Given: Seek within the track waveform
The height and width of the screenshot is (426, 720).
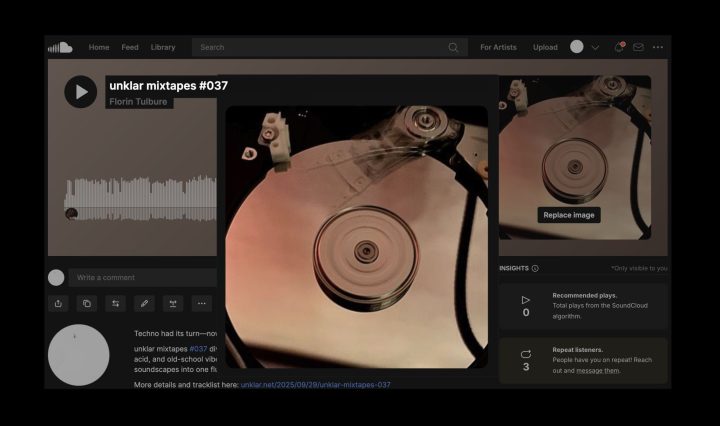Looking at the screenshot, I should (140, 198).
